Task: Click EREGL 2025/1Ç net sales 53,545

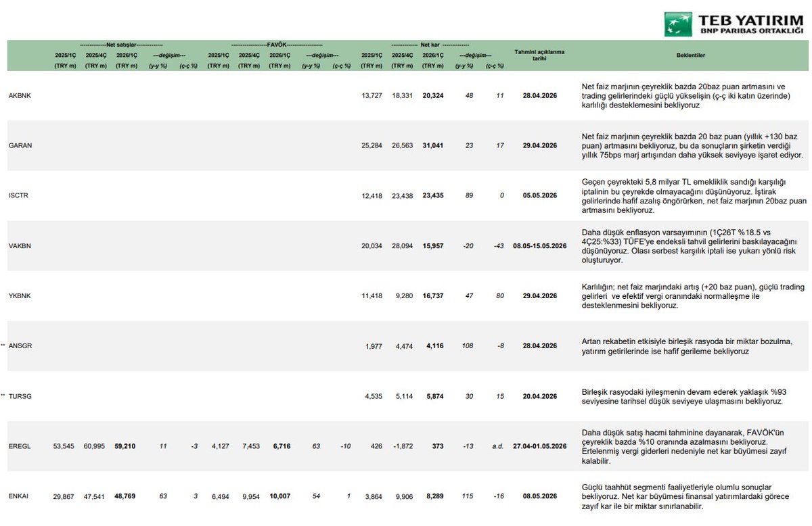Action: [x=64, y=446]
